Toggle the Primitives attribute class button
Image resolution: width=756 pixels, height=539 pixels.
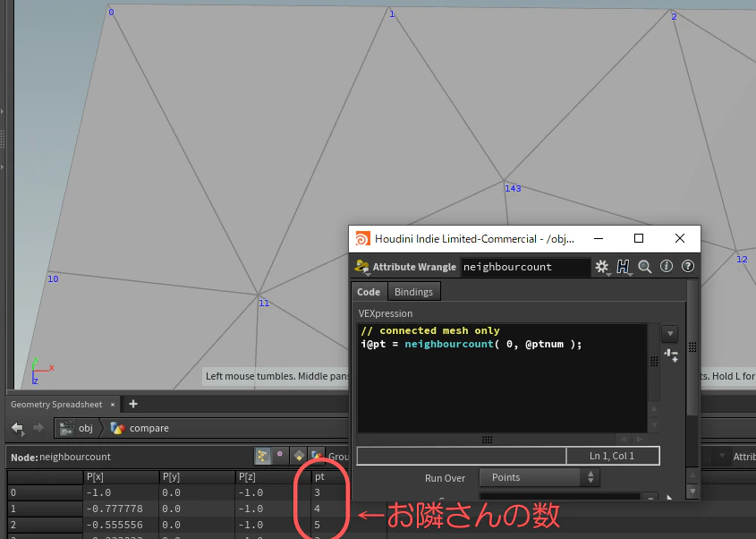coord(299,456)
